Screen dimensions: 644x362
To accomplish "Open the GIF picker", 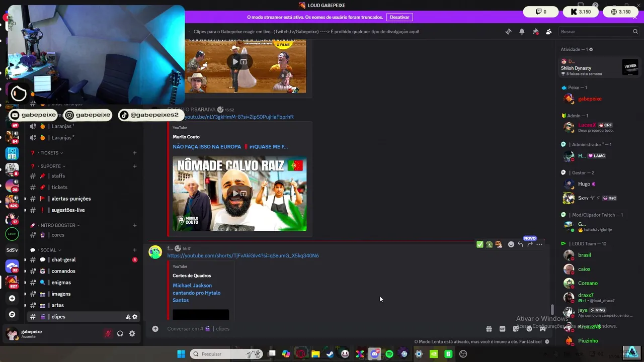I will 502,329.
